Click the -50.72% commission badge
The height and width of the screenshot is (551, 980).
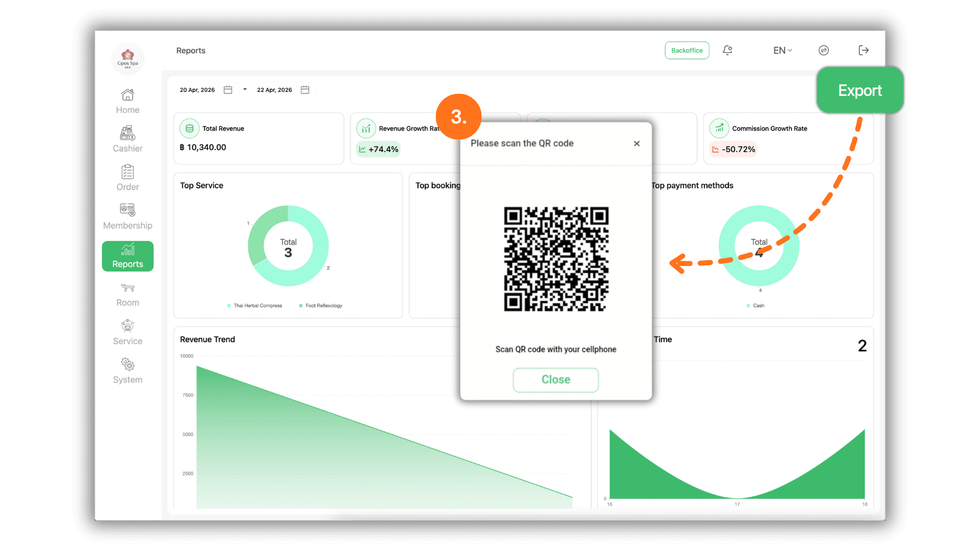pos(733,149)
